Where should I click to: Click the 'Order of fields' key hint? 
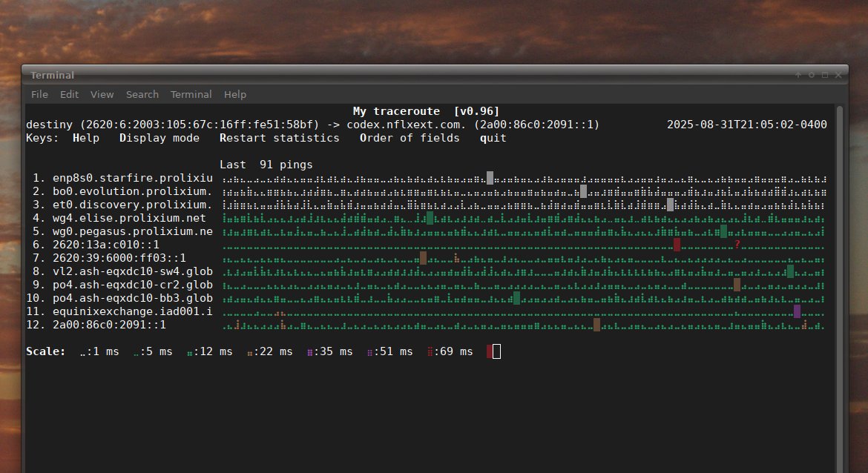coord(410,138)
